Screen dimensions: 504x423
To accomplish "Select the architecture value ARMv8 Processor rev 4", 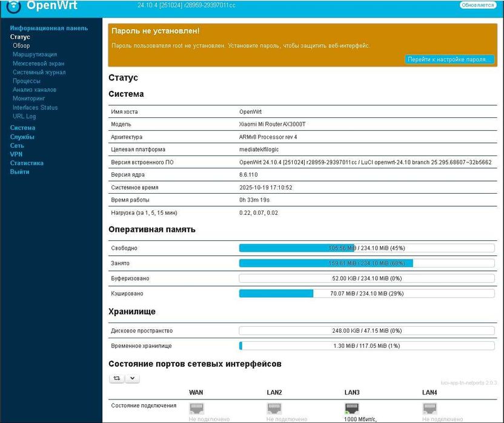I will 268,137.
